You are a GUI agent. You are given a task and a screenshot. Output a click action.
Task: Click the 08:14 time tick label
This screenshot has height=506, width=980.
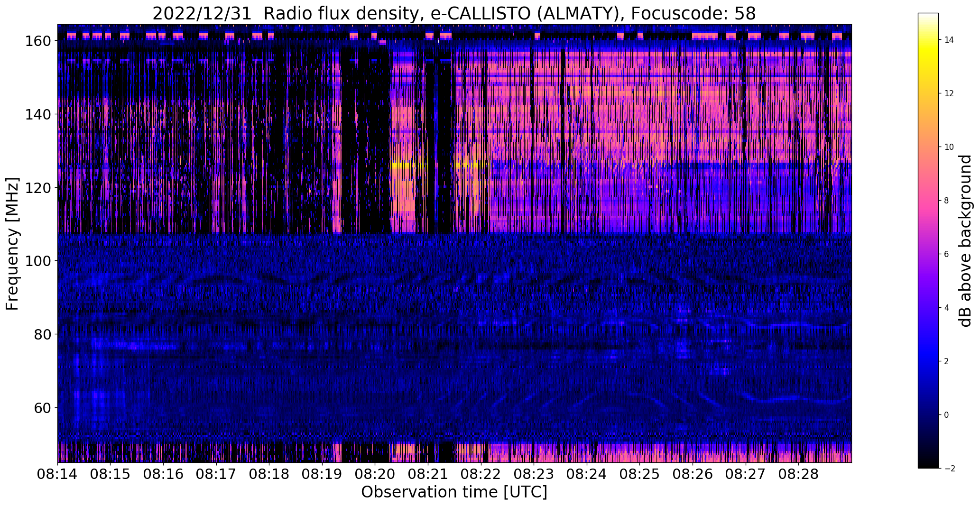(x=58, y=474)
